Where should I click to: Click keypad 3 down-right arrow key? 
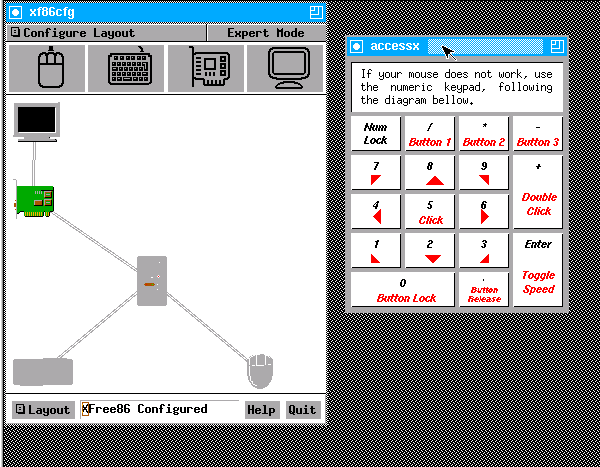point(484,251)
